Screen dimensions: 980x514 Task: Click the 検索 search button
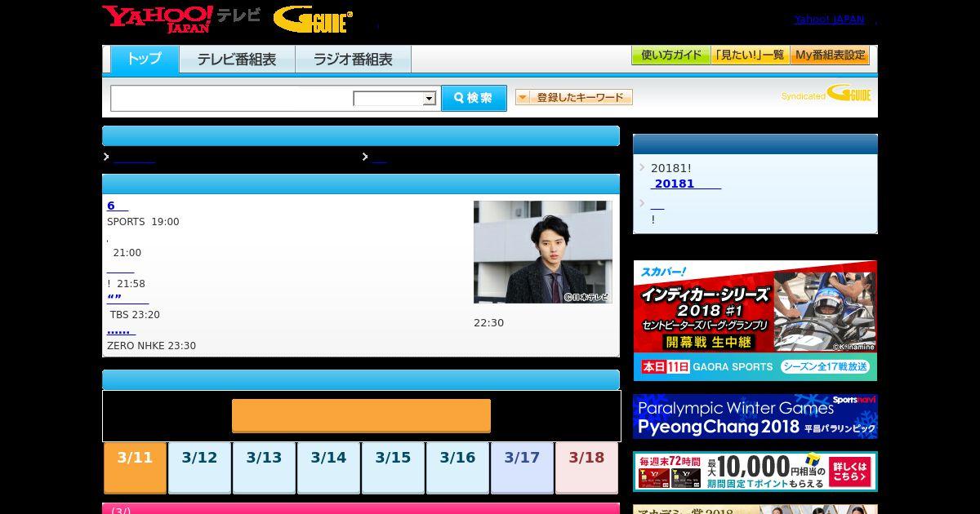[x=474, y=98]
